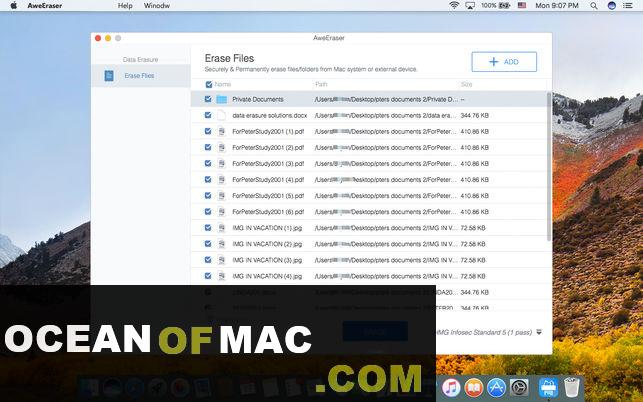Click the ForPeterStudy2001 (5).pdf file icon
This screenshot has width=643, height=402.
221,196
